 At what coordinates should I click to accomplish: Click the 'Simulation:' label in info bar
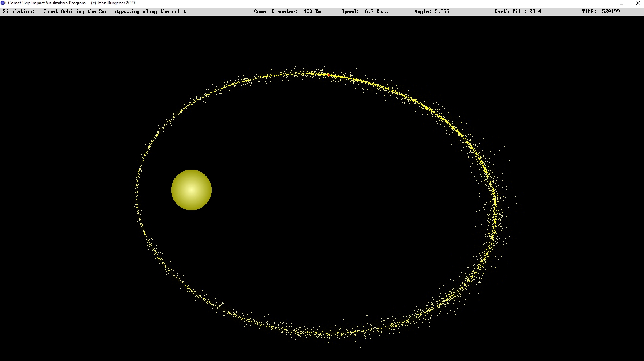tap(19, 11)
